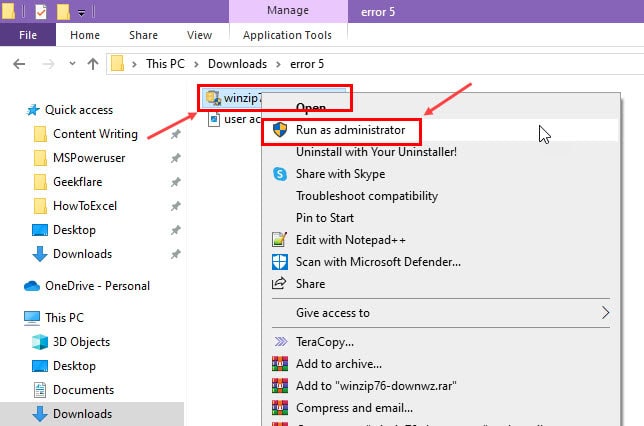Open the quick access toolbar customize dropdown
Viewport: 644px width, 426px height.
[x=81, y=13]
